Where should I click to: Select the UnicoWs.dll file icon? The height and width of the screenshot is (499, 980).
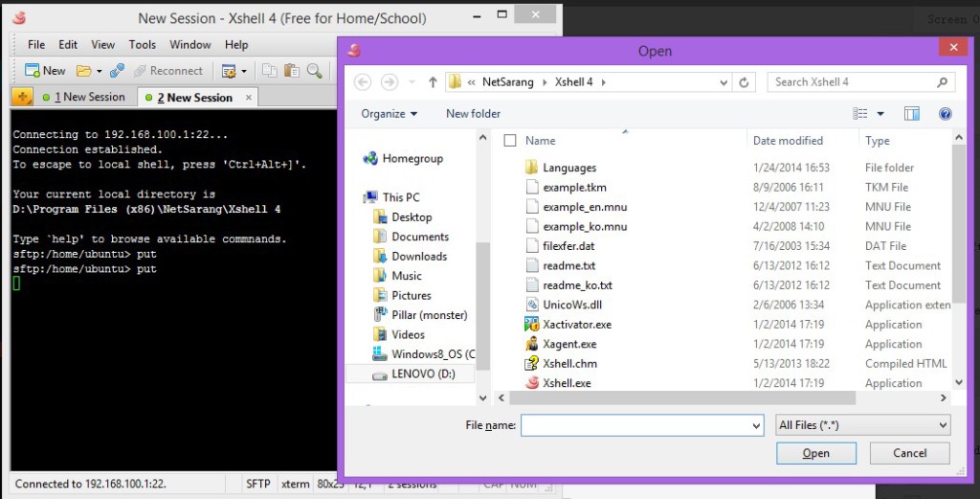532,305
